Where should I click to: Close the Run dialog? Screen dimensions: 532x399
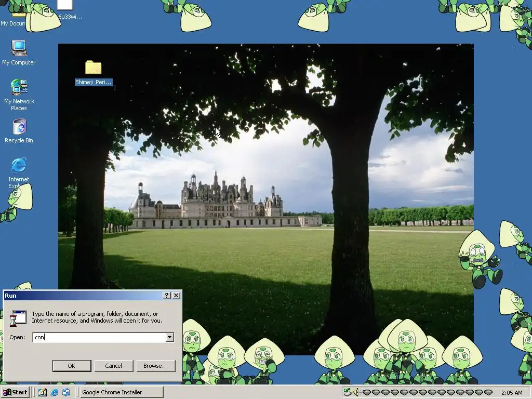[176, 296]
